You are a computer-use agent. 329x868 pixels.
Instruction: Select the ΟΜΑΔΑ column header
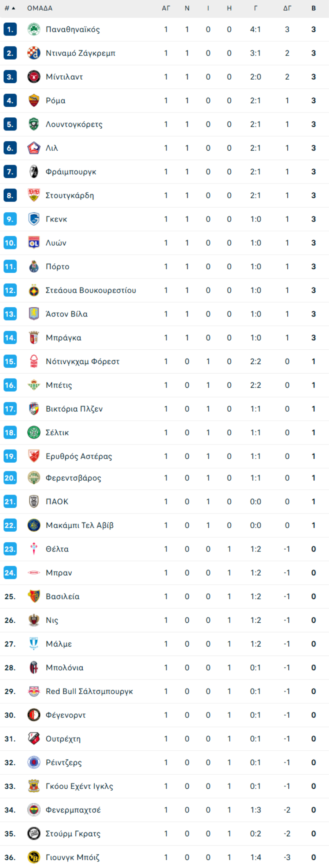click(40, 8)
